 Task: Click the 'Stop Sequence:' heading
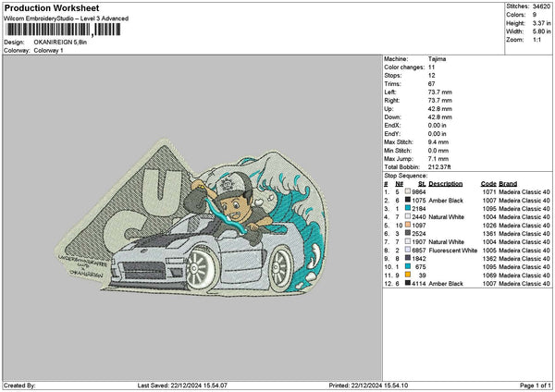(x=406, y=176)
